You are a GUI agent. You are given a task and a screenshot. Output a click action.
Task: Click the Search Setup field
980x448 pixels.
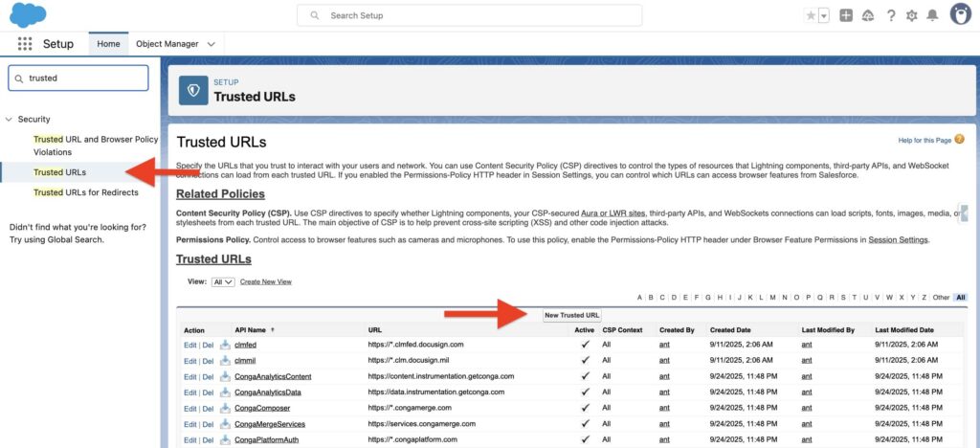click(x=469, y=15)
